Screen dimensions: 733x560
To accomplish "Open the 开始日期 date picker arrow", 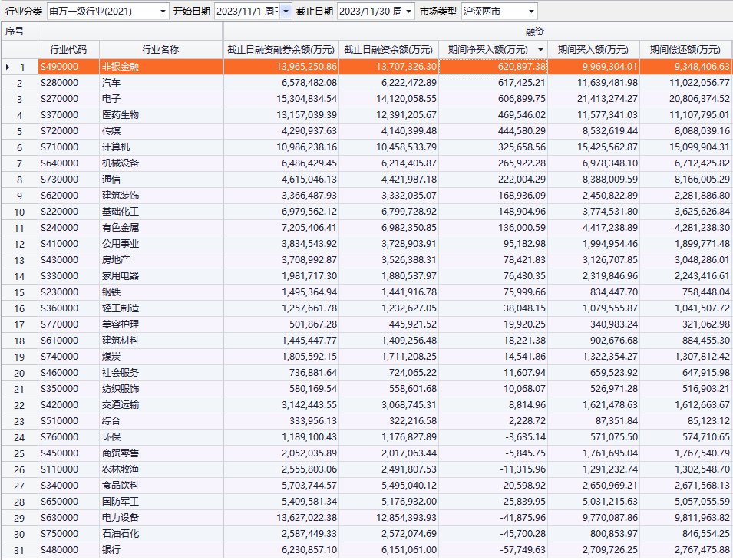I will click(286, 12).
